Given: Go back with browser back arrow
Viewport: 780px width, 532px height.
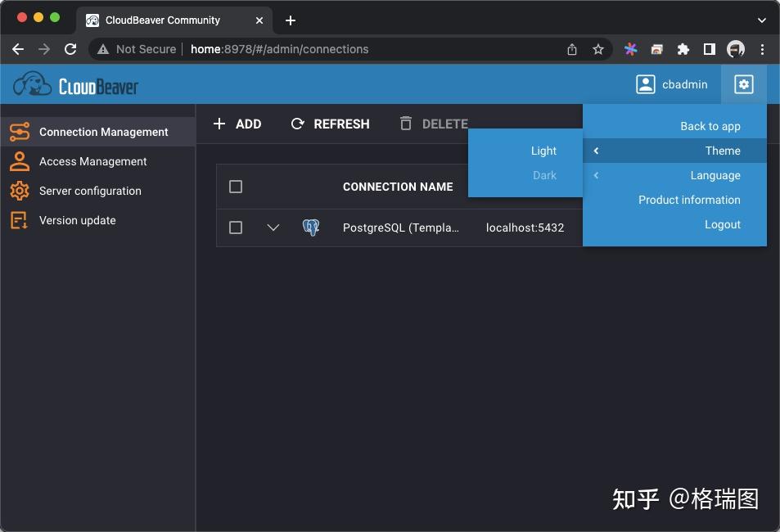Looking at the screenshot, I should (18, 49).
